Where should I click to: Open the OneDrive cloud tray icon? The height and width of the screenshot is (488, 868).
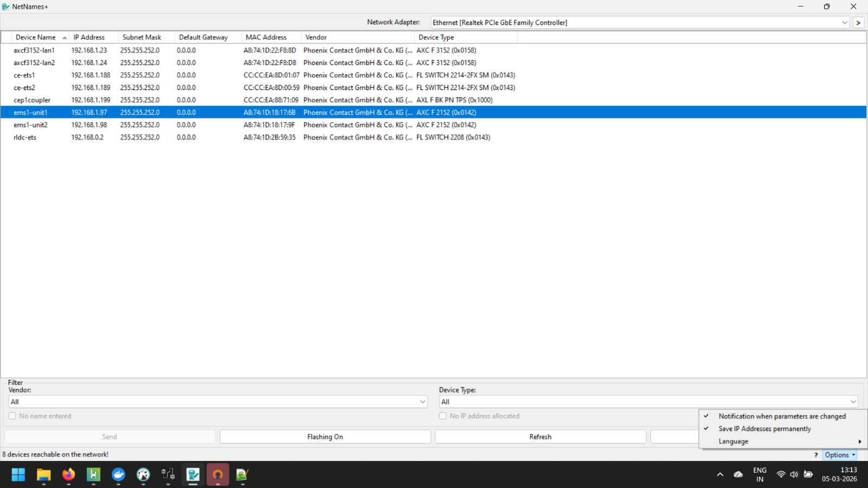point(738,474)
